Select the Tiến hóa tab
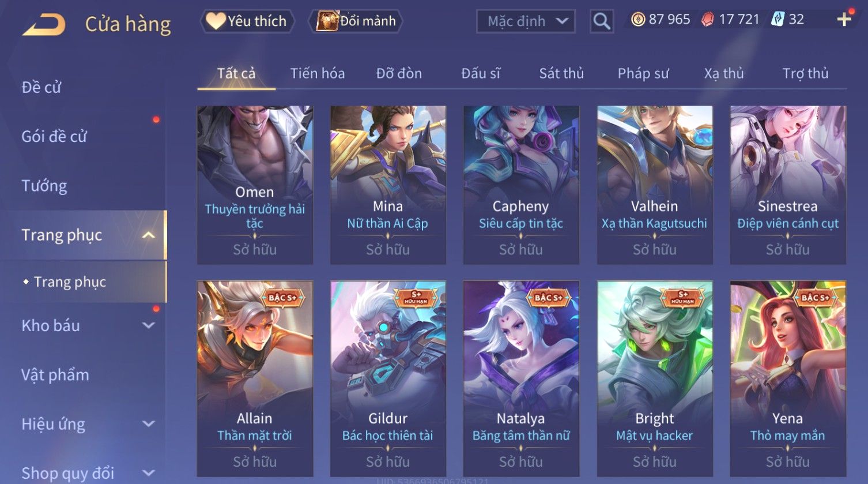This screenshot has width=868, height=484. pyautogui.click(x=318, y=73)
